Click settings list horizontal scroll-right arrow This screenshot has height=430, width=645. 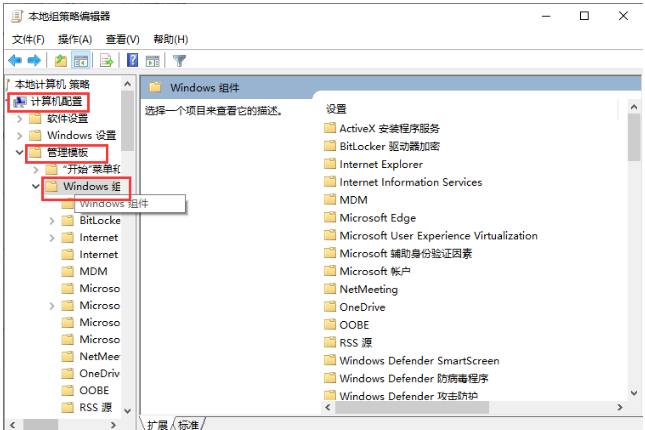[620, 407]
